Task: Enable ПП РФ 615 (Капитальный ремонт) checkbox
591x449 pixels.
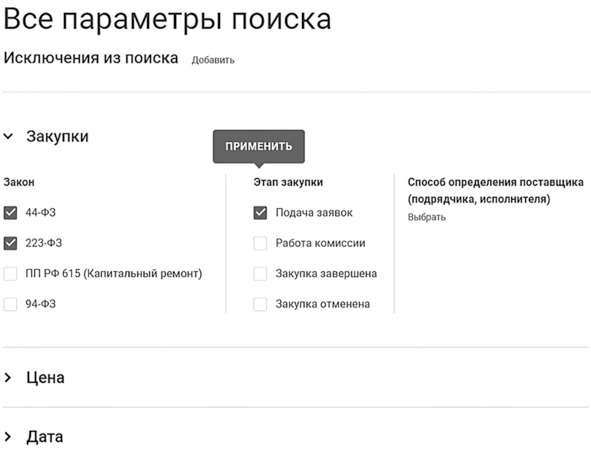Action: (x=10, y=274)
